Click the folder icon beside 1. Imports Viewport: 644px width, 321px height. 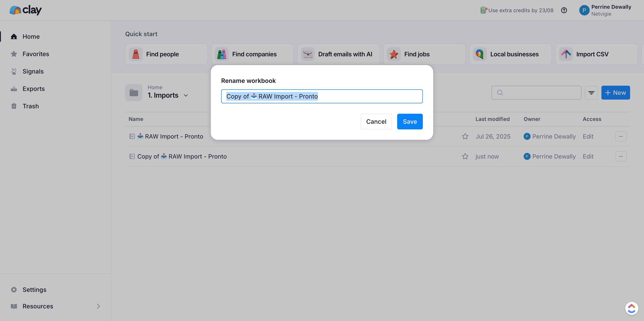pyautogui.click(x=134, y=93)
